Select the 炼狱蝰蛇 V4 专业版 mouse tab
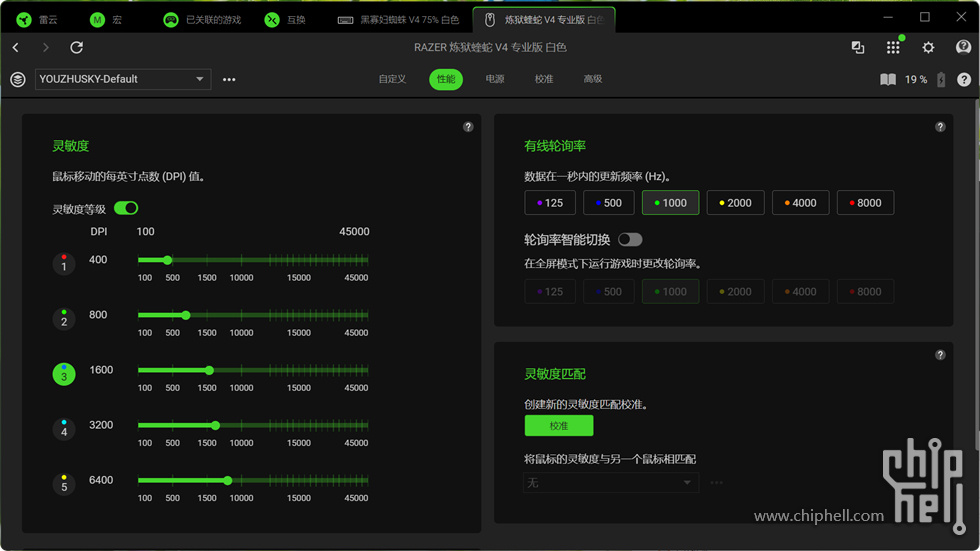 [544, 20]
